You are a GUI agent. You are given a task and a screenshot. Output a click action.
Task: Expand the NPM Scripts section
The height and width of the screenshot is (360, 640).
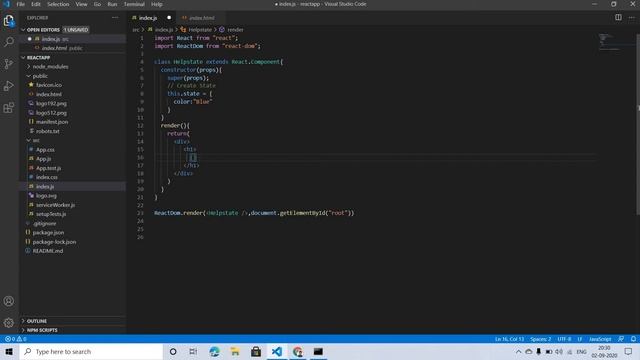pos(42,330)
